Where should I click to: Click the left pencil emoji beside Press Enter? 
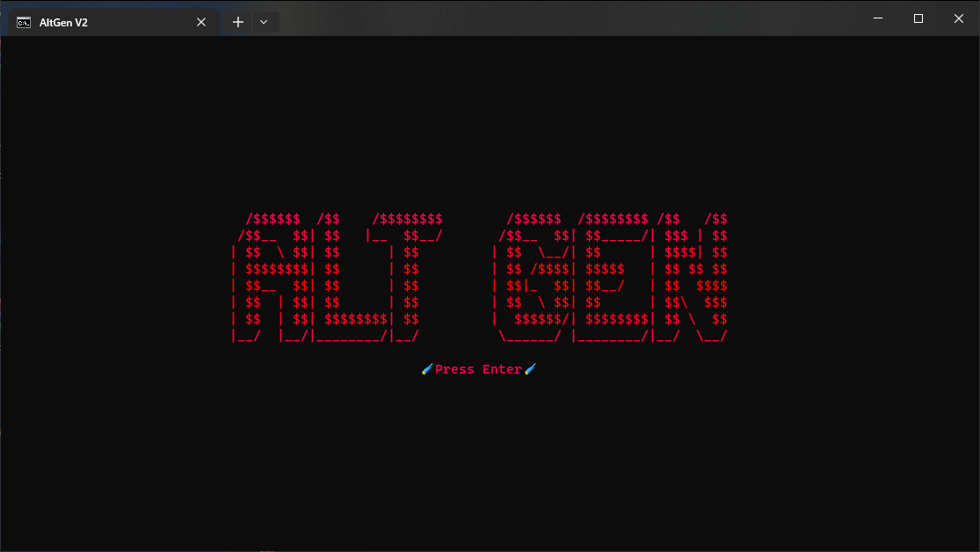428,369
